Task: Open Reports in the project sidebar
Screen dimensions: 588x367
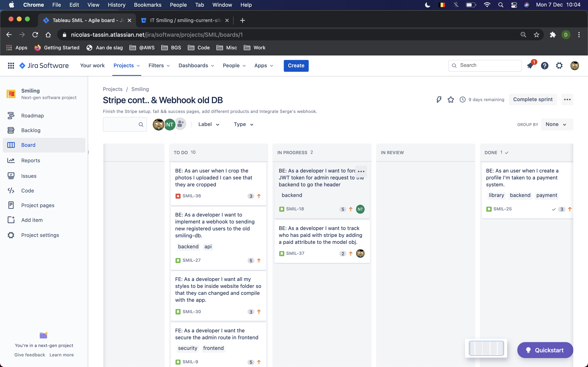Action: coord(30,160)
